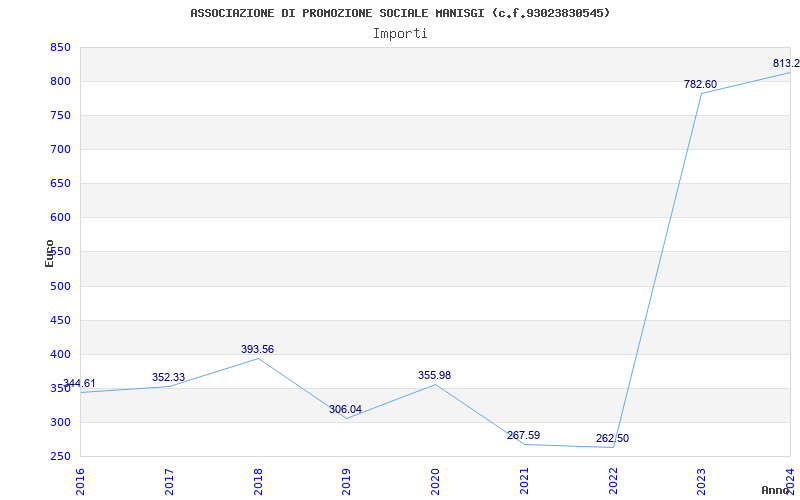
Task: Click the Anno x-axis title
Action: (776, 490)
